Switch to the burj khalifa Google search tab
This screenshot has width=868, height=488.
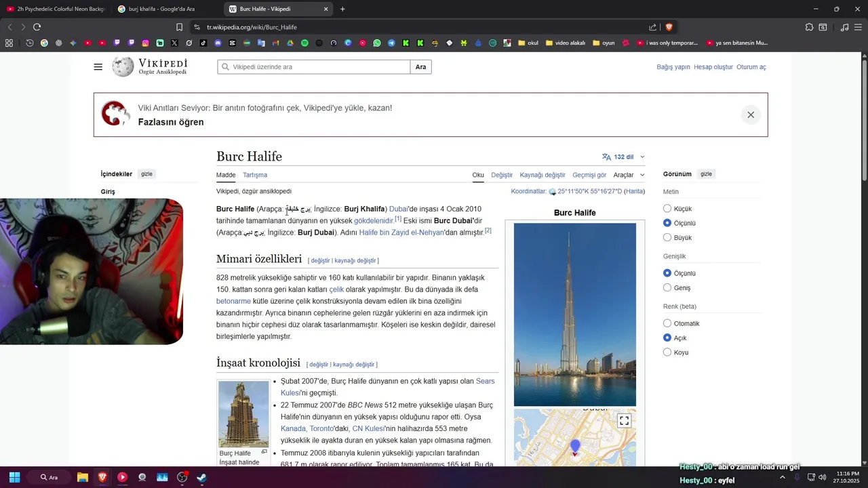point(166,9)
